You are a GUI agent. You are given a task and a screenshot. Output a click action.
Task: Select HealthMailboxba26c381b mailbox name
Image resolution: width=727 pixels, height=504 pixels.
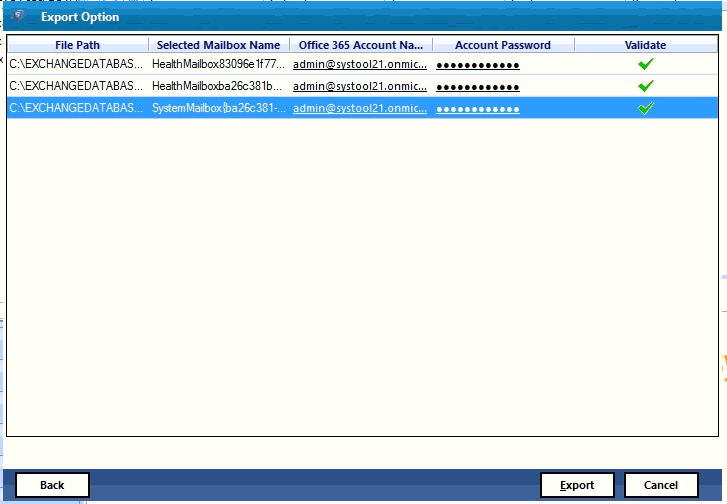point(217,86)
